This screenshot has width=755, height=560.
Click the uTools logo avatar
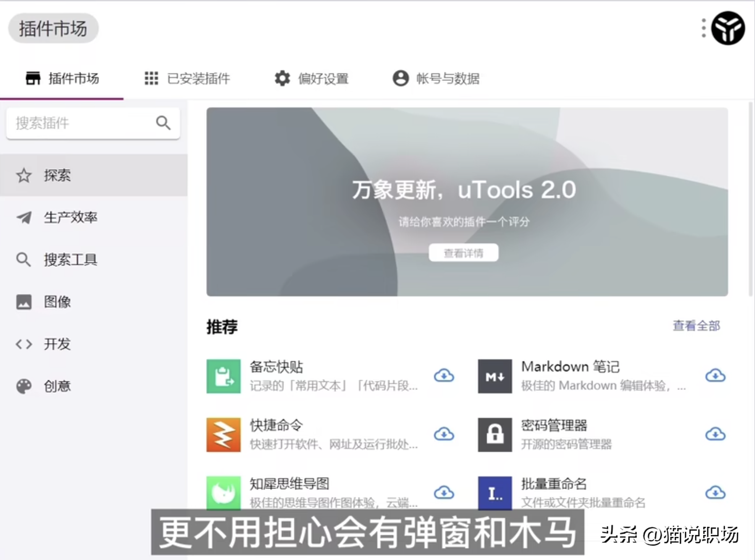[x=728, y=28]
